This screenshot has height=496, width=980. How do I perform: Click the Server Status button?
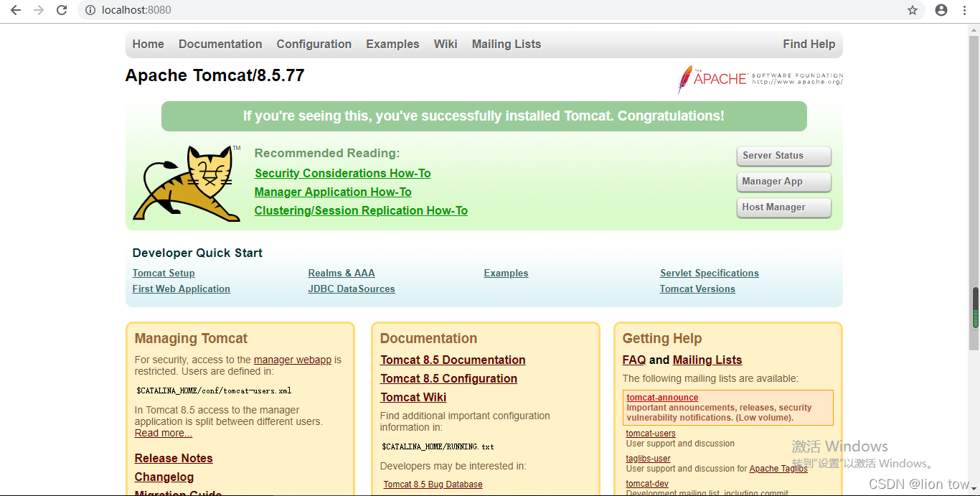point(783,156)
